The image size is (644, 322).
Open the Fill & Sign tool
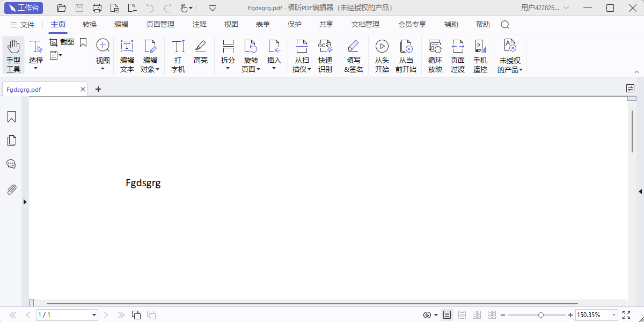click(353, 54)
